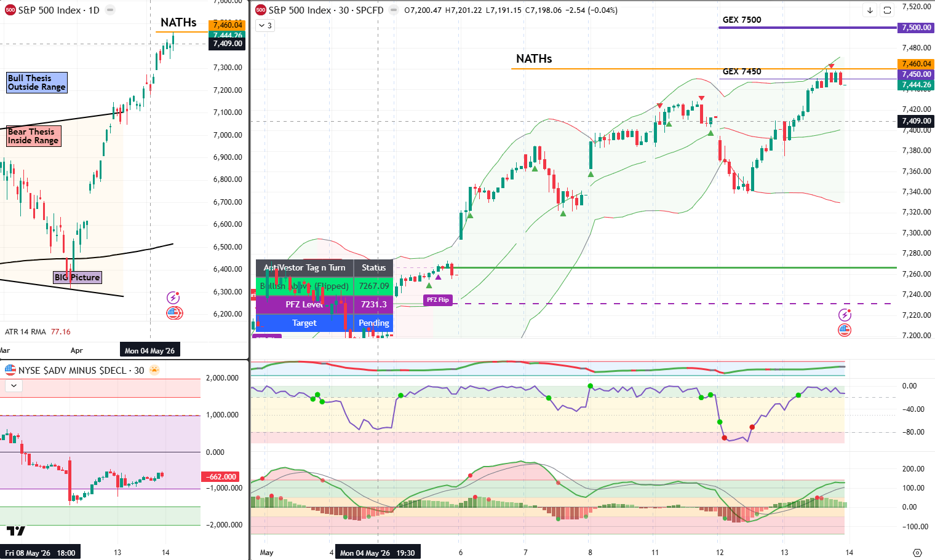935x560 pixels.
Task: Click the market status icon next to SPCFD
Action: click(x=394, y=10)
